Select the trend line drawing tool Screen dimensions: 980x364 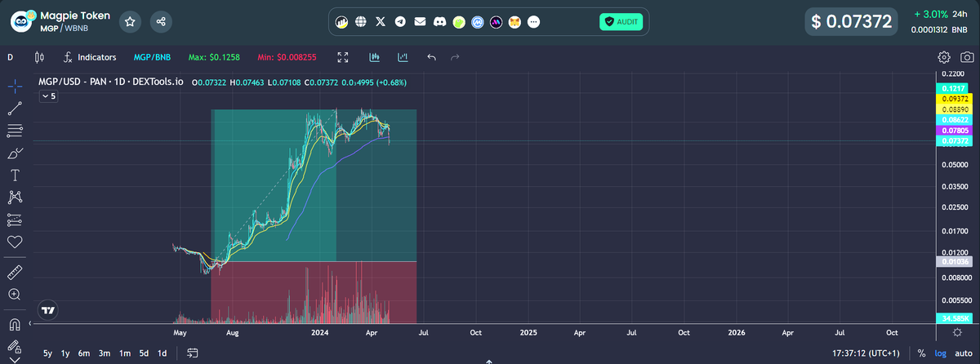(15, 108)
